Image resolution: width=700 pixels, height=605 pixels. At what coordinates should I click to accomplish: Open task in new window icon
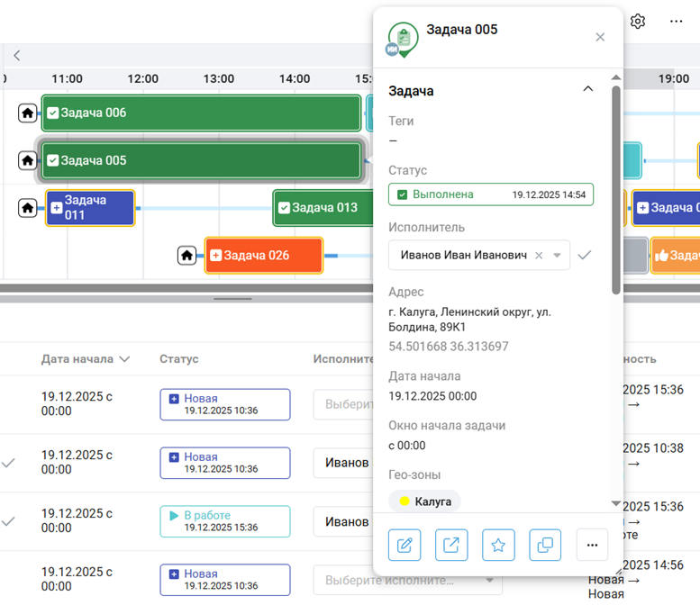point(451,545)
